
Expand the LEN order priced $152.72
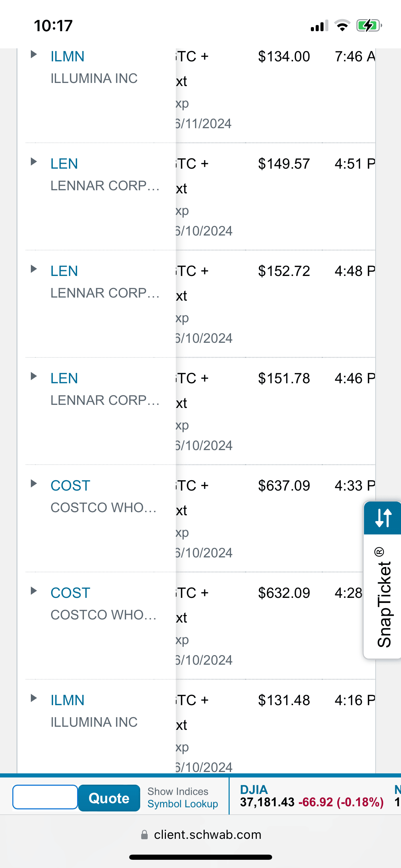click(34, 269)
